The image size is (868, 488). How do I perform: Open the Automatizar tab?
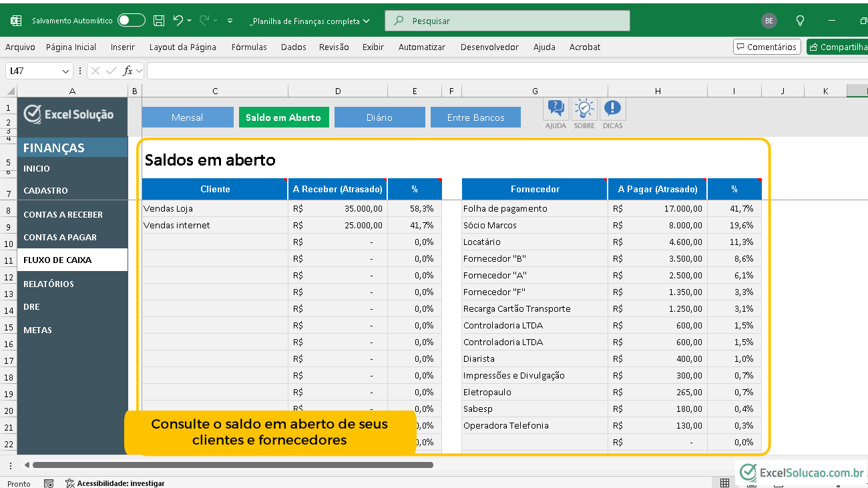tap(422, 47)
